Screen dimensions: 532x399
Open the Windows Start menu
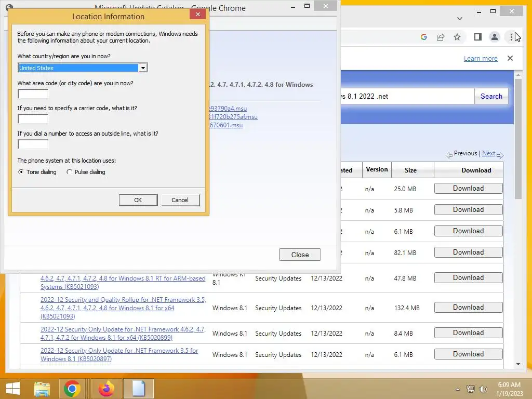pyautogui.click(x=13, y=389)
